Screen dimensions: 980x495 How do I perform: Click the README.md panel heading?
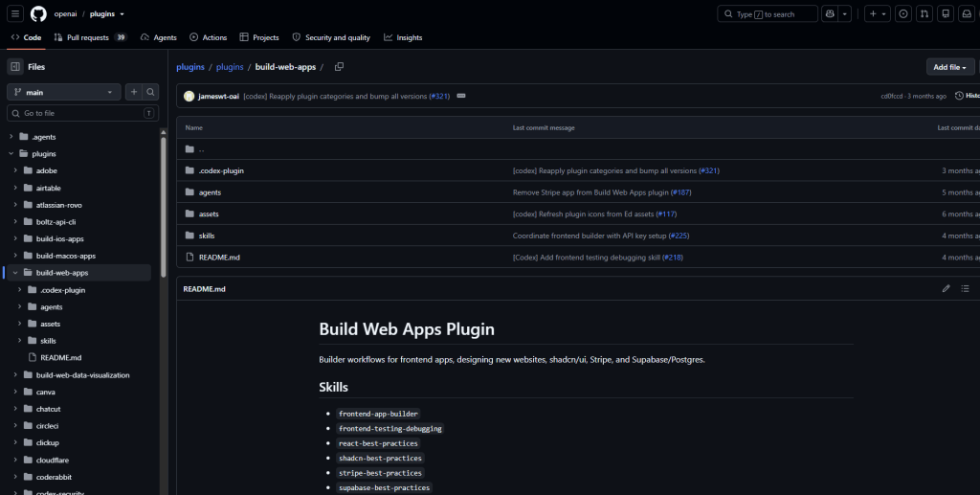205,289
